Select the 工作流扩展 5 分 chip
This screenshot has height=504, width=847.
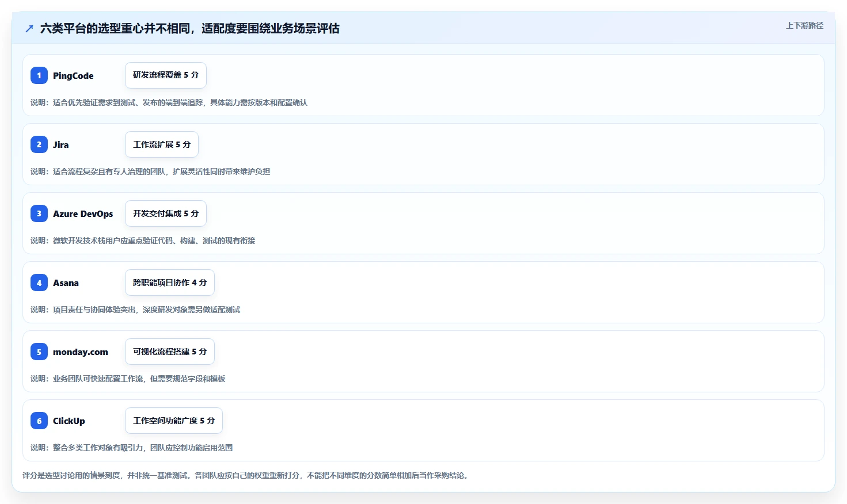click(x=162, y=144)
